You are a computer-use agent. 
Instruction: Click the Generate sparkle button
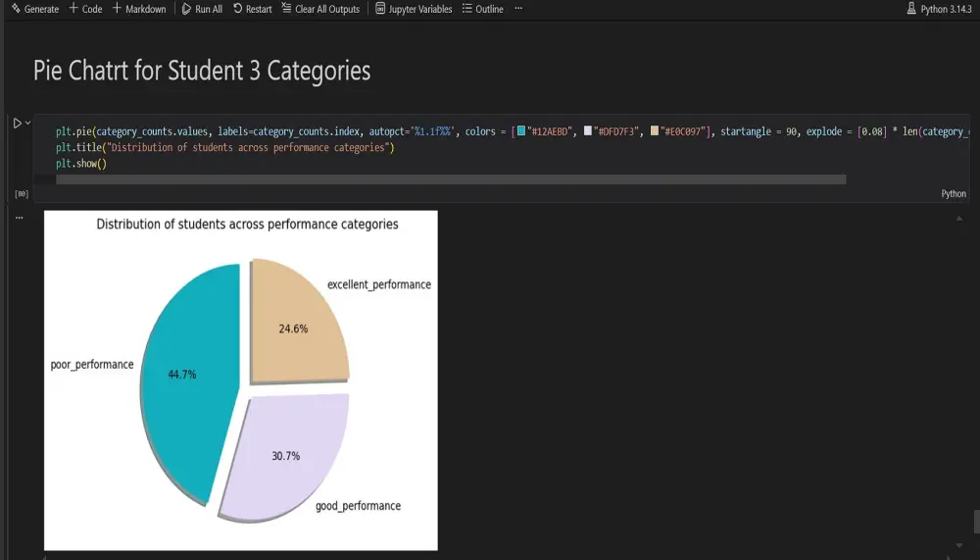(35, 9)
